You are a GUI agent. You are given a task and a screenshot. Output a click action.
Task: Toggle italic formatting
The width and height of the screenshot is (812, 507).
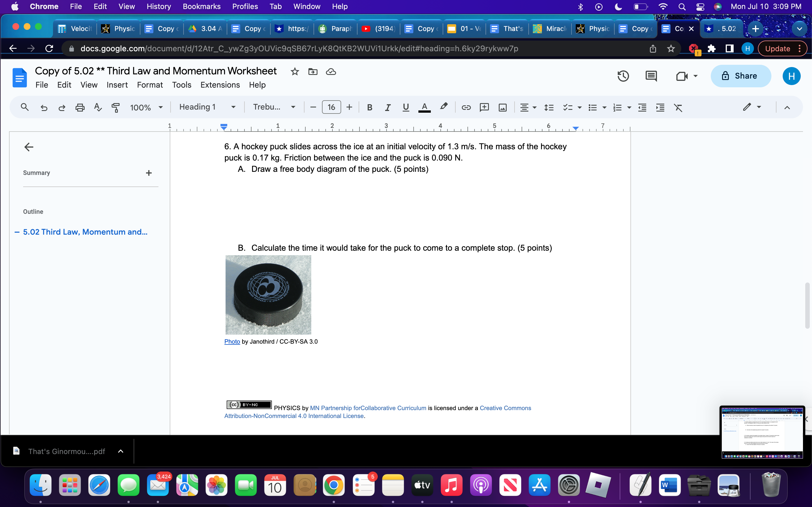pos(388,107)
